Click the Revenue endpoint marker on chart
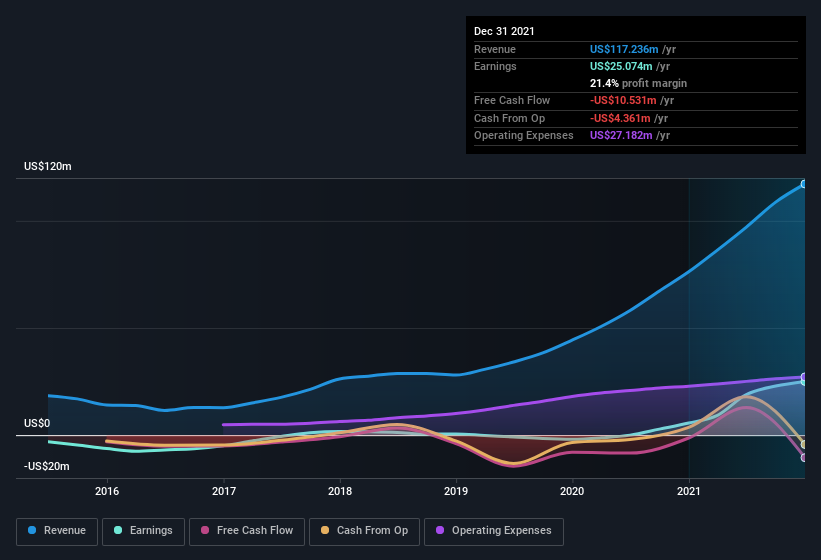Image resolution: width=821 pixels, height=560 pixels. point(804,184)
